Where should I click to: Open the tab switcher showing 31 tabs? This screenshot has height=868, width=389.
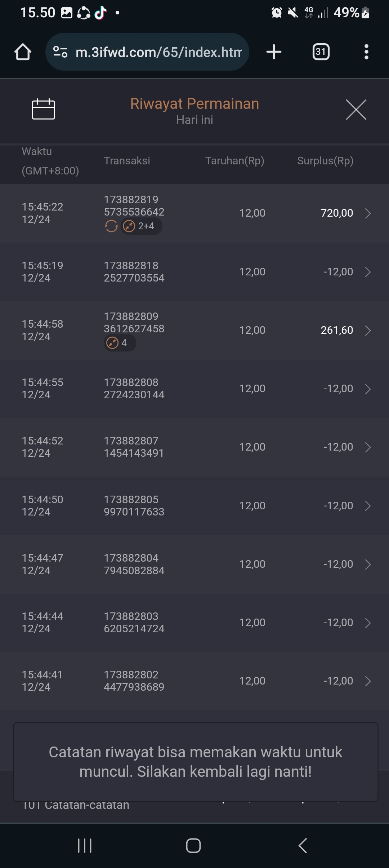pyautogui.click(x=321, y=52)
